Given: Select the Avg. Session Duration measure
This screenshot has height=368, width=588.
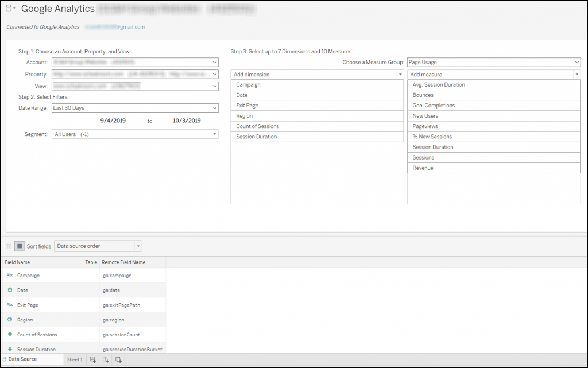Looking at the screenshot, I should click(494, 85).
